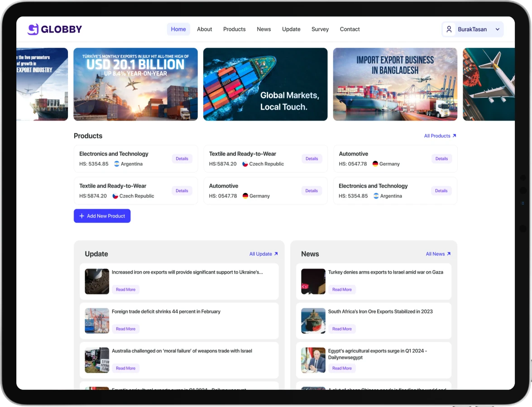Screen dimensions: 532x407
Task: Open foreign trade deficit article thumbnail
Action: point(97,321)
